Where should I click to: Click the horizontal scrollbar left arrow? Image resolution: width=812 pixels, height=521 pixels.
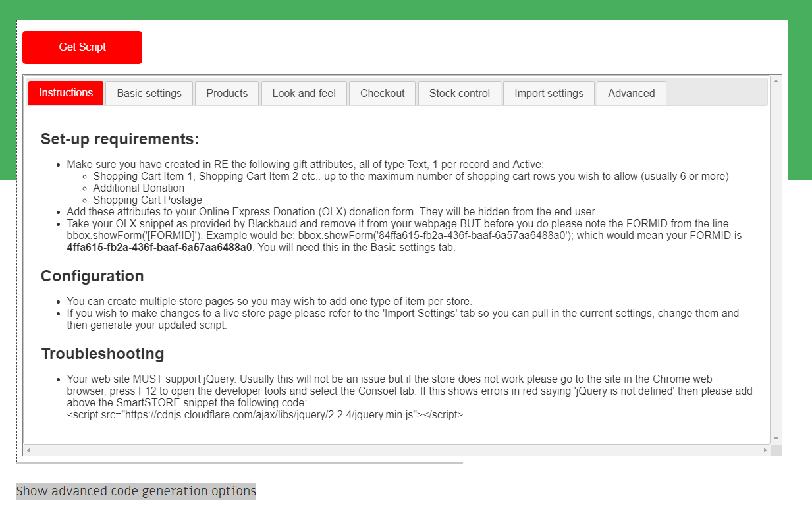click(28, 450)
